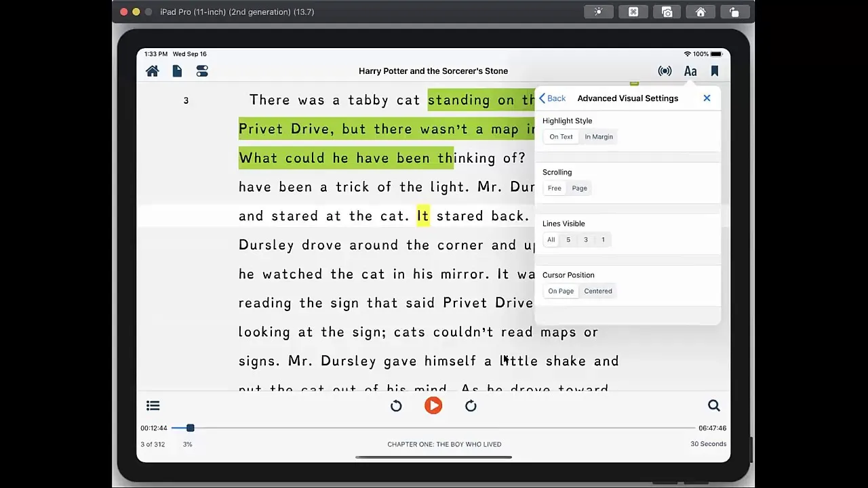Set cursor position to Centered
Image resolution: width=868 pixels, height=488 pixels.
pos(598,291)
